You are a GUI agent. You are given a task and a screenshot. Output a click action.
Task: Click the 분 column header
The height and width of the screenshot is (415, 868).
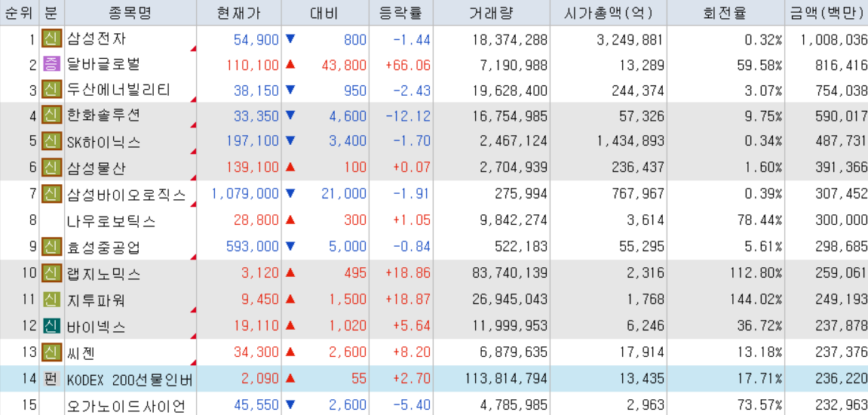tap(51, 13)
